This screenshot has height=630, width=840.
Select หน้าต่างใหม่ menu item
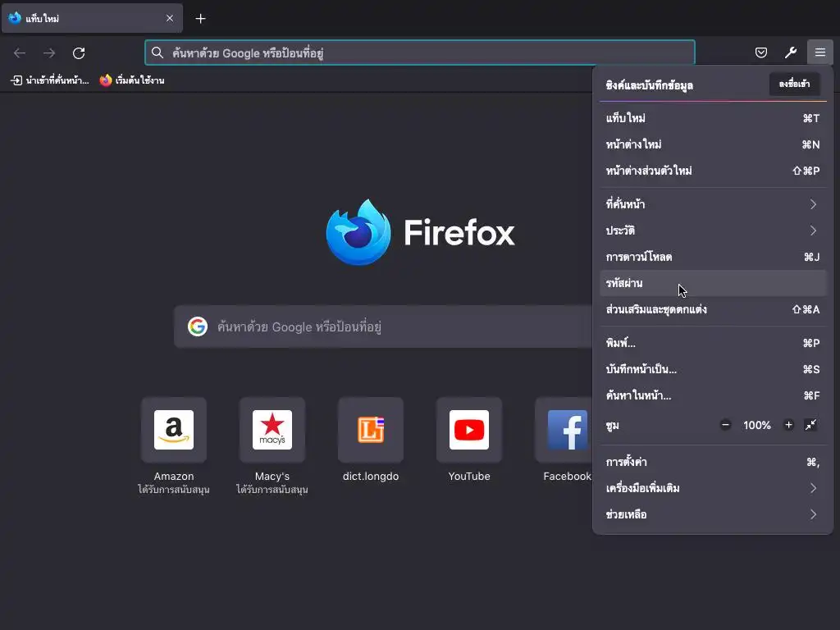point(713,144)
